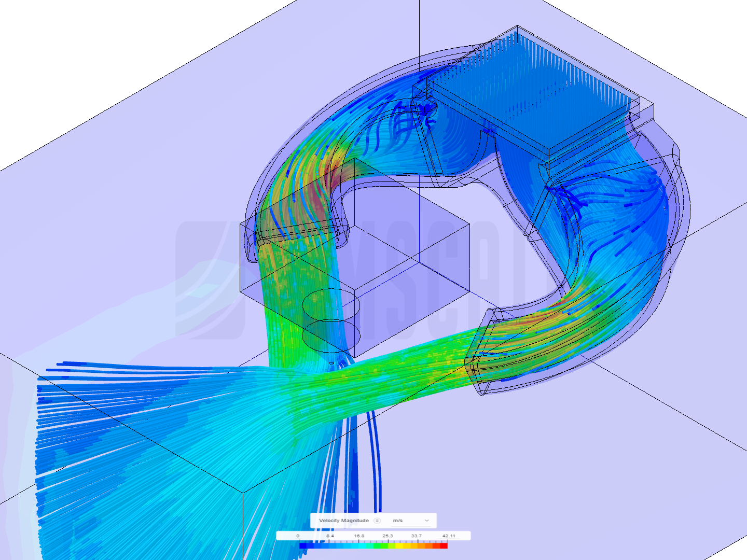Edit the legend minimum value 0
Screen dimensions: 747x560
[298, 536]
